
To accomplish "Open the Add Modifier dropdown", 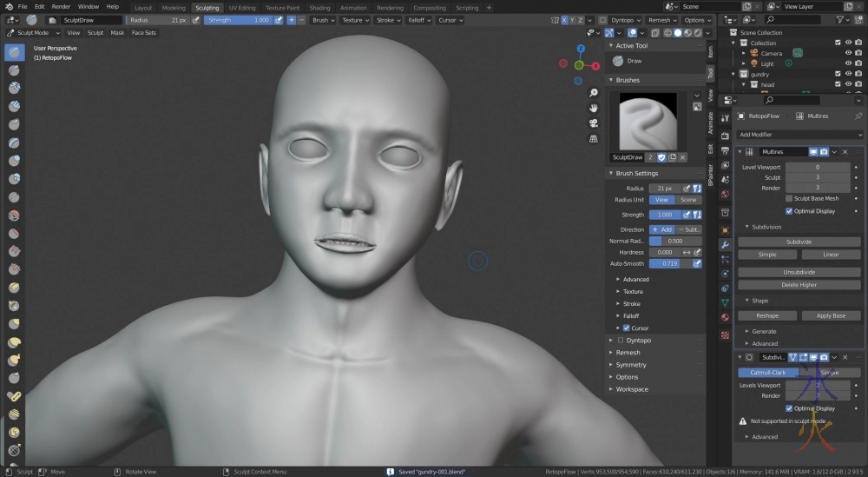I will click(x=799, y=135).
